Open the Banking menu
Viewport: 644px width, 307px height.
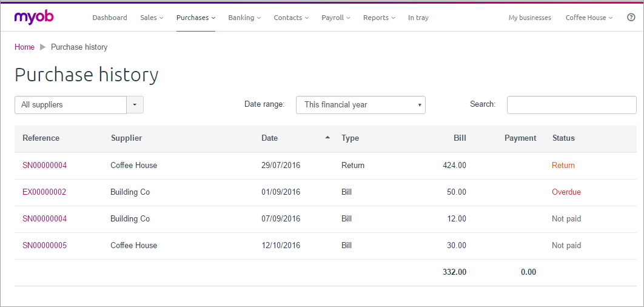tap(244, 18)
